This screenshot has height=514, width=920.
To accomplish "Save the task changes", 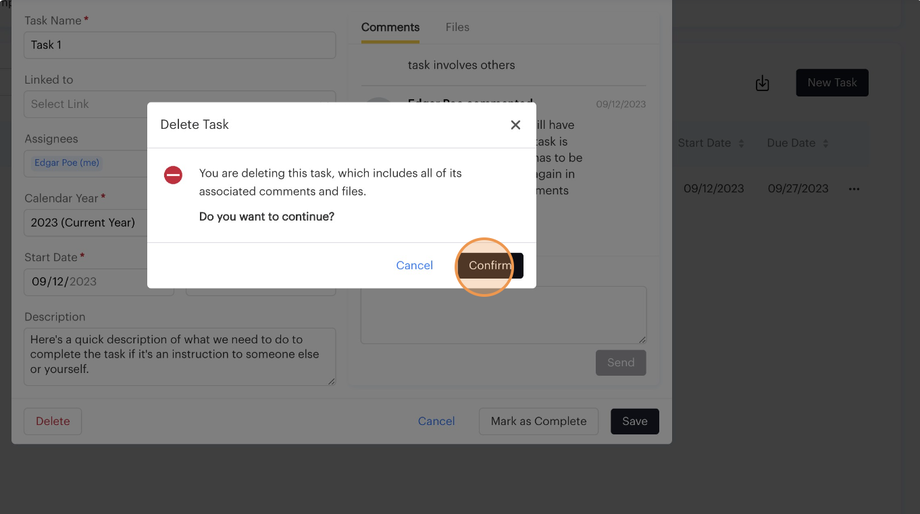I will click(634, 421).
